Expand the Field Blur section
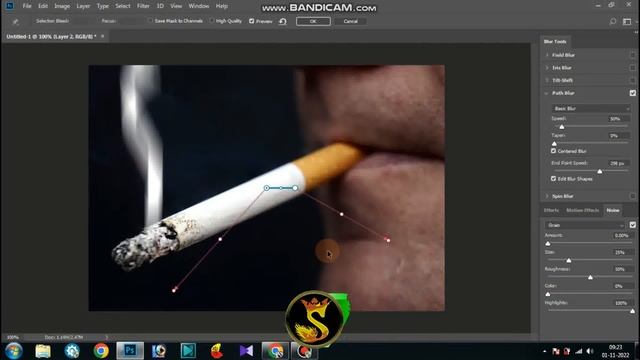The image size is (640, 360). click(547, 55)
